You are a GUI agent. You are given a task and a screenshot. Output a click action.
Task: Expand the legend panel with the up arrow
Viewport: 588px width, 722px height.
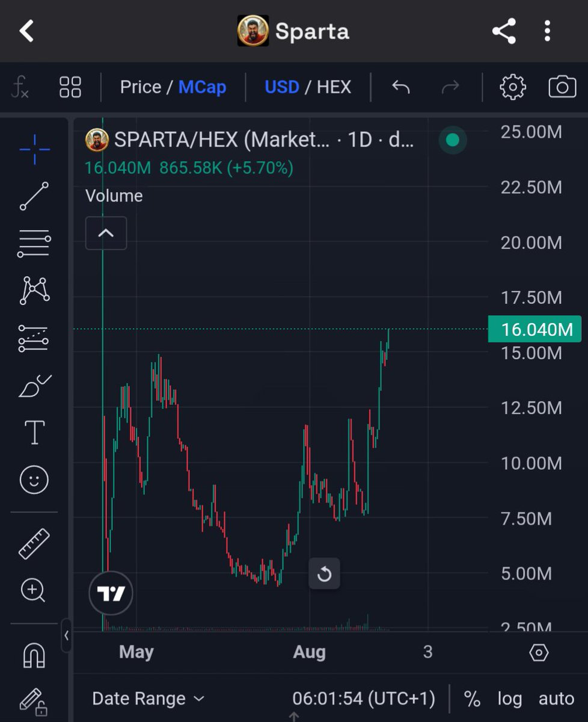(x=106, y=233)
